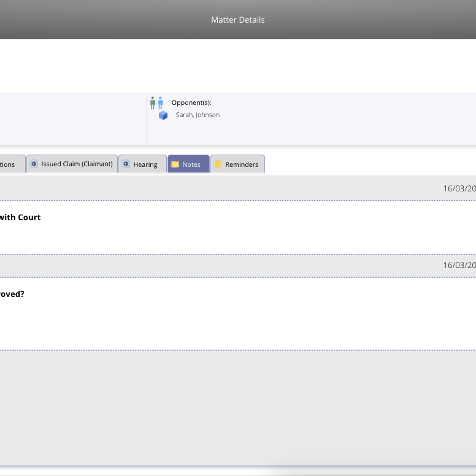Open the note ending 'with Court'
The image size is (476, 476).
[x=20, y=217]
